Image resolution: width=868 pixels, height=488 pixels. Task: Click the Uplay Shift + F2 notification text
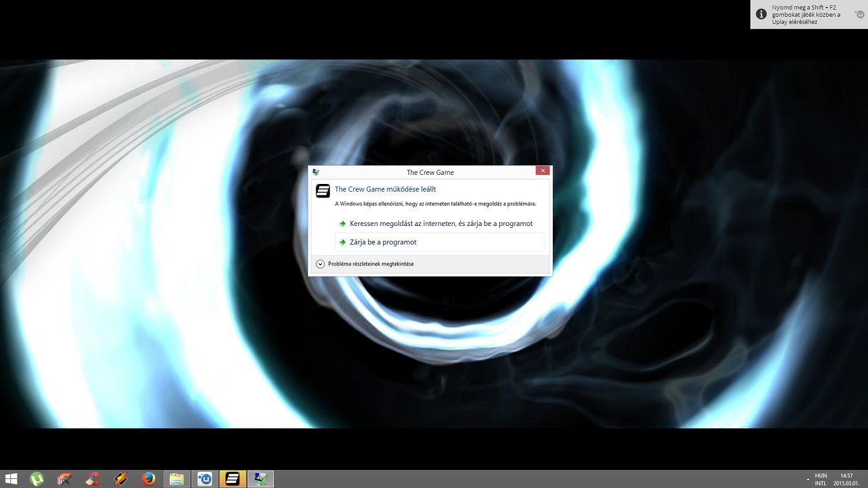(807, 14)
